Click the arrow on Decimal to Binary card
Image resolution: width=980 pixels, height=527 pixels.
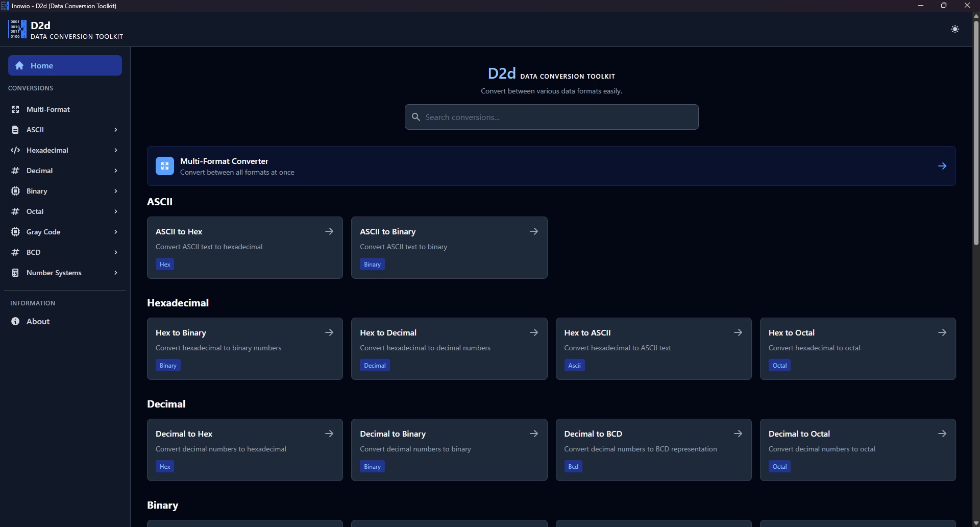(534, 434)
